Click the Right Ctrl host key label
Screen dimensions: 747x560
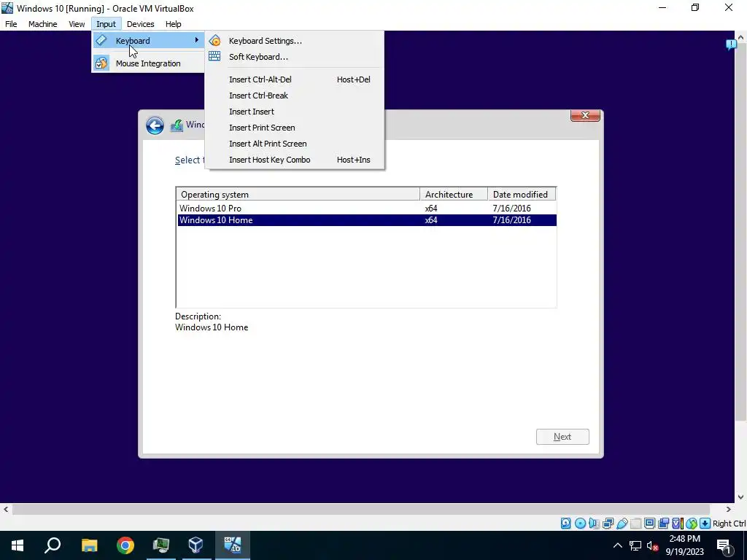tap(729, 524)
